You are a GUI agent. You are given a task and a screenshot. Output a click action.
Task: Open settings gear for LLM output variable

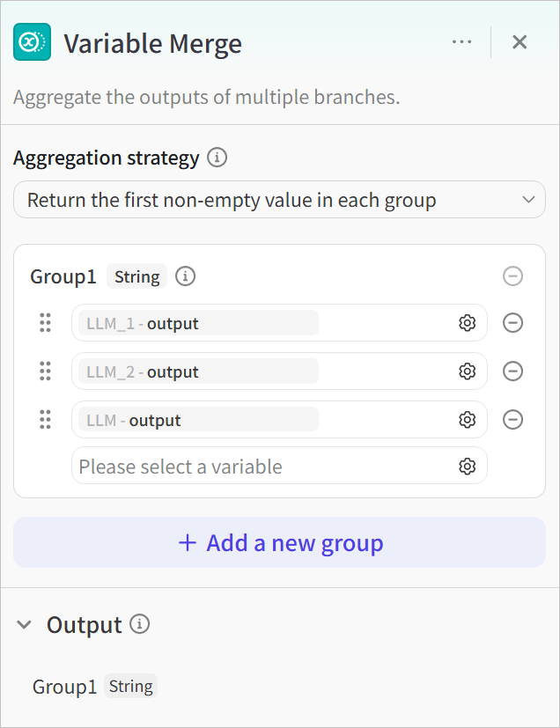click(468, 420)
